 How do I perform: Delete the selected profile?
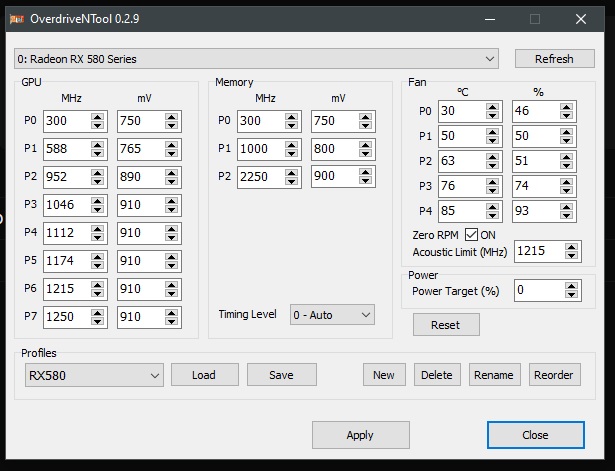pyautogui.click(x=436, y=375)
